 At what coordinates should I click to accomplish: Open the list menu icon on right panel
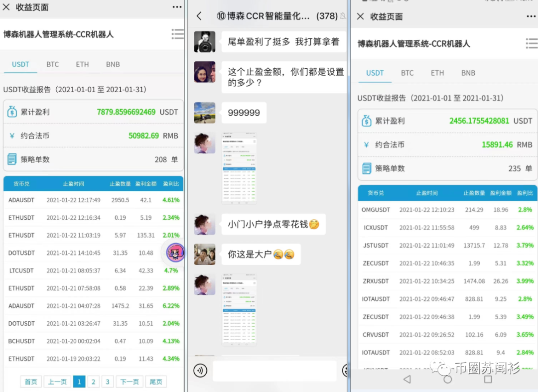click(532, 43)
